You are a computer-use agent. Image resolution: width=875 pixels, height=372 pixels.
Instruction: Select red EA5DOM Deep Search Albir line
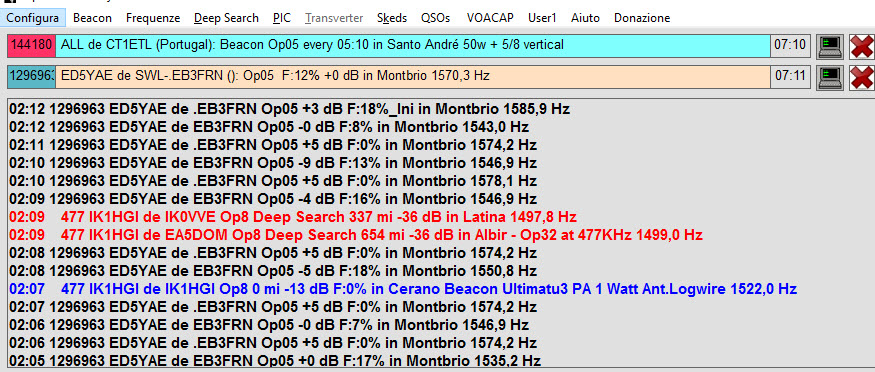(356, 235)
